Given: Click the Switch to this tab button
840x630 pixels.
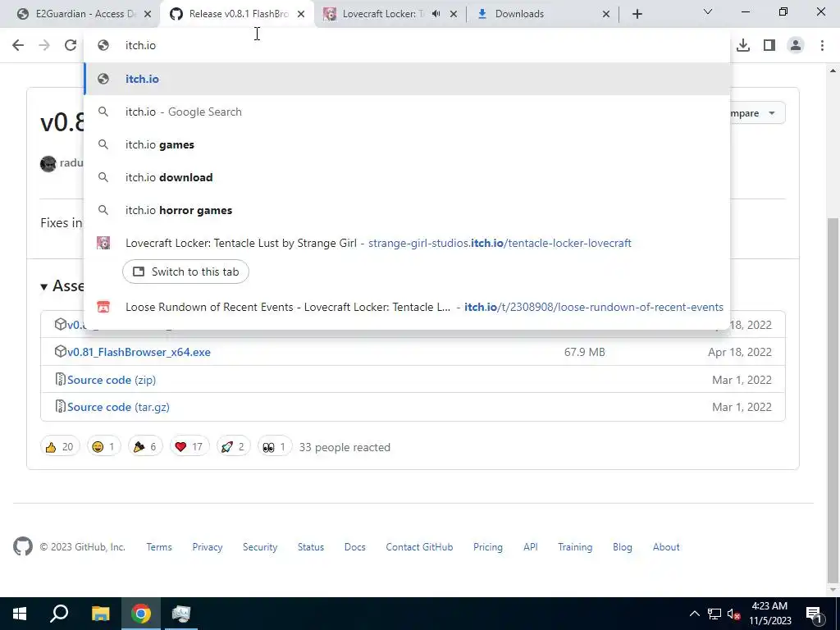Looking at the screenshot, I should 185,272.
